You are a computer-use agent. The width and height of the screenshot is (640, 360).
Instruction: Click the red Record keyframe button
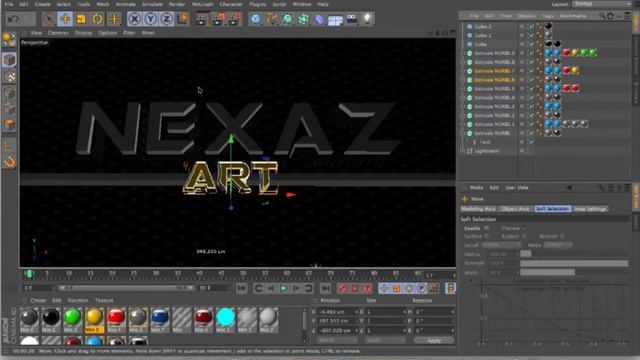pos(342,289)
